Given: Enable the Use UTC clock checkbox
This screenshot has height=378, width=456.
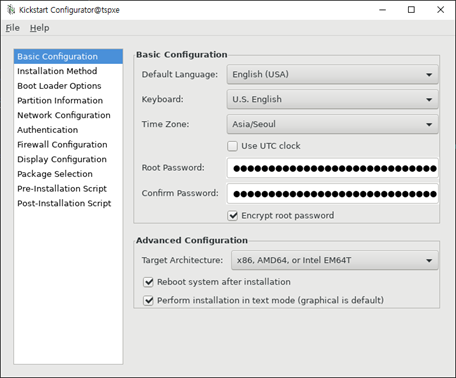Looking at the screenshot, I should coord(232,146).
